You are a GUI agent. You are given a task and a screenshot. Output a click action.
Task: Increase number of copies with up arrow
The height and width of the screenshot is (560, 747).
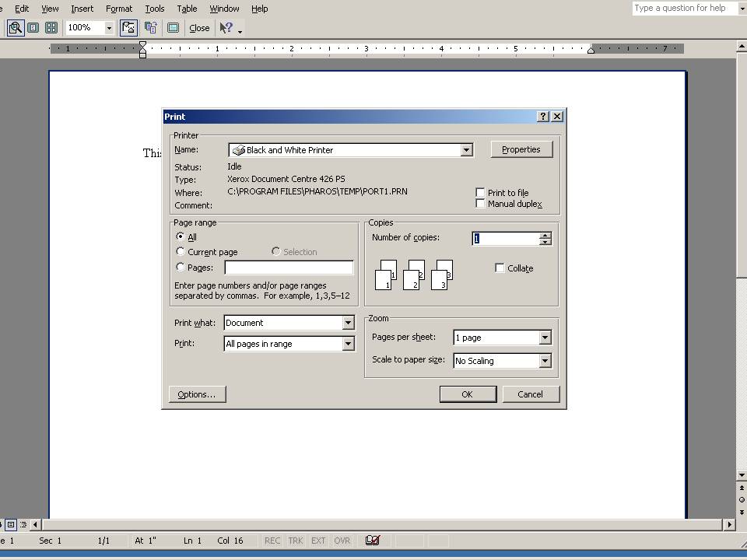[545, 235]
